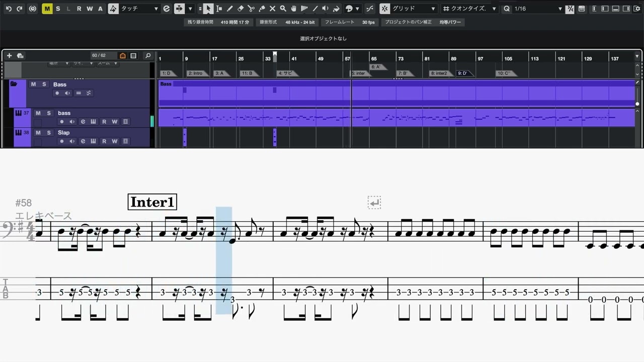This screenshot has width=644, height=362.
Task: Toggle the Snap on/off button
Action: [384, 9]
